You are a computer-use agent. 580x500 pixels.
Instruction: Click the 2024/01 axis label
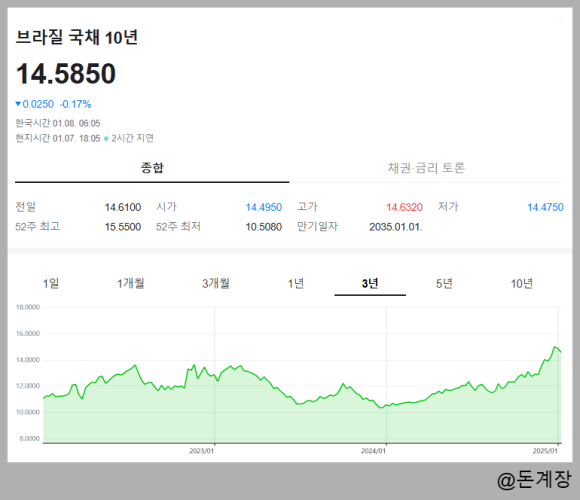373,451
